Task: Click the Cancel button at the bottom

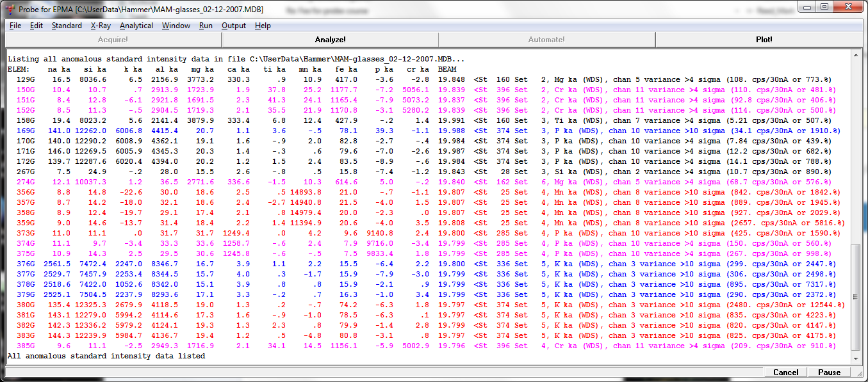Action: click(x=785, y=372)
